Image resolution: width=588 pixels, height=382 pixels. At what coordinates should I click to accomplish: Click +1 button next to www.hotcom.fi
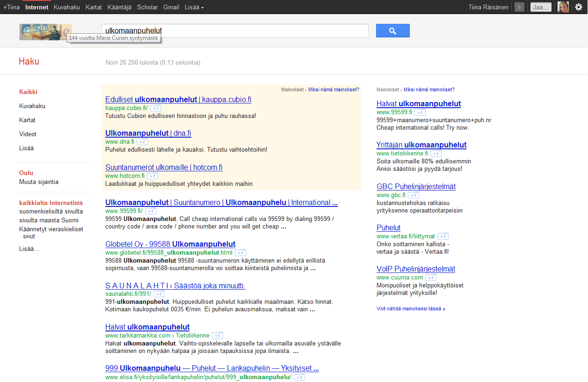(x=152, y=176)
